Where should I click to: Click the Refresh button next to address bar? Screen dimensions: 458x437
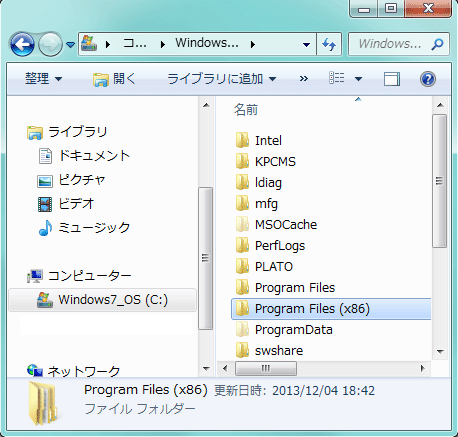click(329, 44)
